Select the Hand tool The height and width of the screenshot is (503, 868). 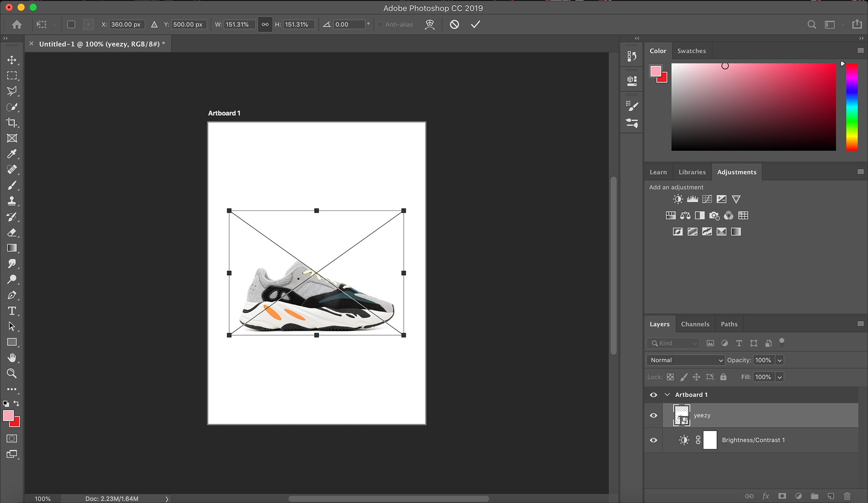tap(12, 358)
